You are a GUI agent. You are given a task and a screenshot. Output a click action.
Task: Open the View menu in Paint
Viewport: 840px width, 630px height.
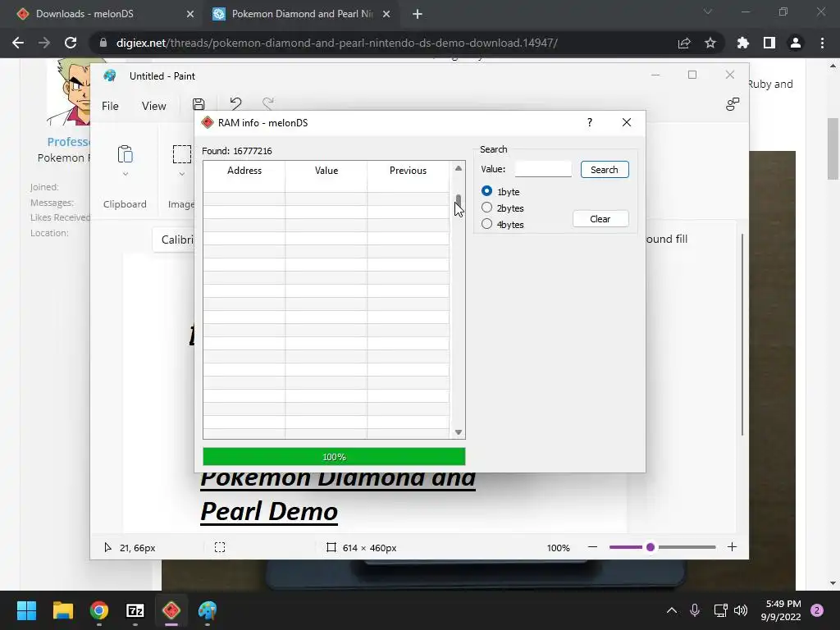point(153,106)
